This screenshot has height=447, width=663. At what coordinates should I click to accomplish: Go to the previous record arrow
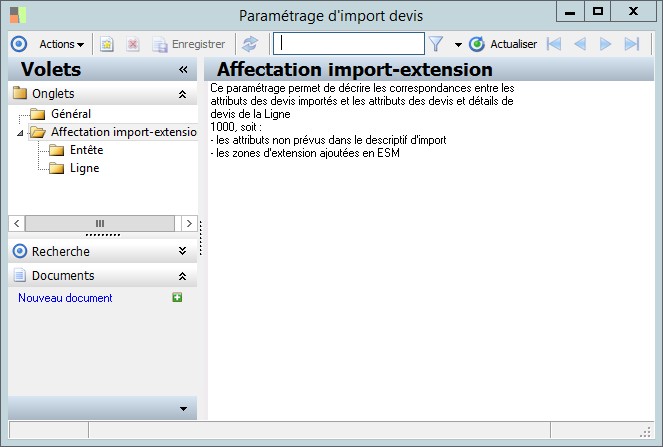[580, 44]
